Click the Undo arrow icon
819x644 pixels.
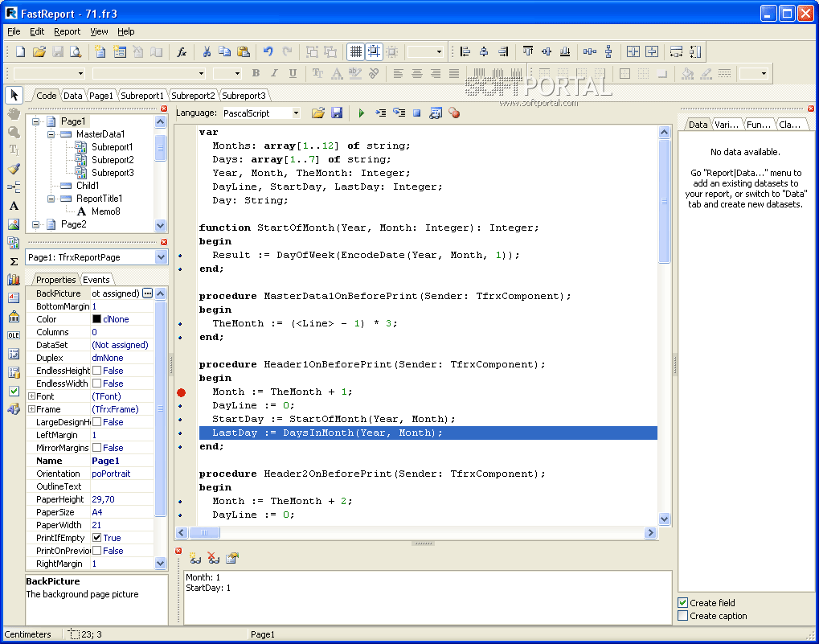tap(268, 51)
